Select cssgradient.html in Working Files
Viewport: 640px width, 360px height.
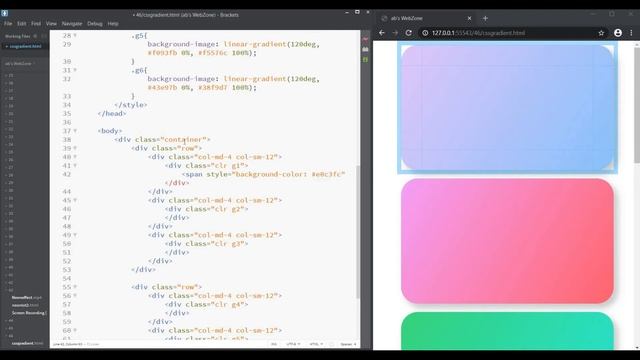(x=25, y=47)
